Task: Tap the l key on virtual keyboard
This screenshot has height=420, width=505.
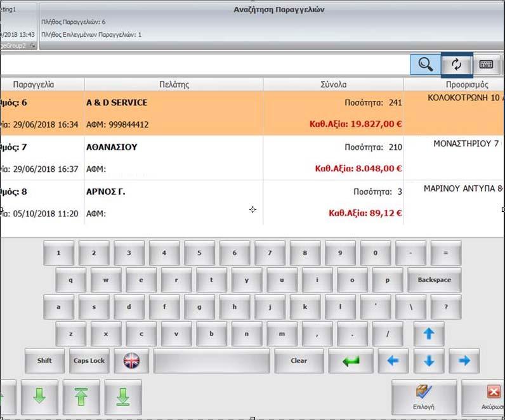Action: click(340, 306)
